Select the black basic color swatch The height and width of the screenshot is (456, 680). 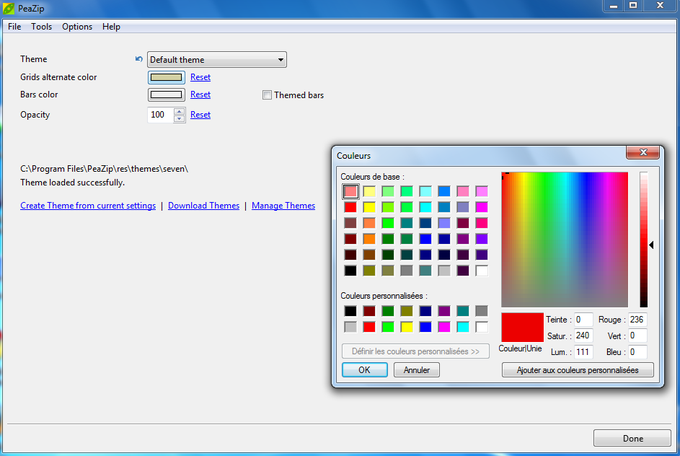(x=350, y=271)
